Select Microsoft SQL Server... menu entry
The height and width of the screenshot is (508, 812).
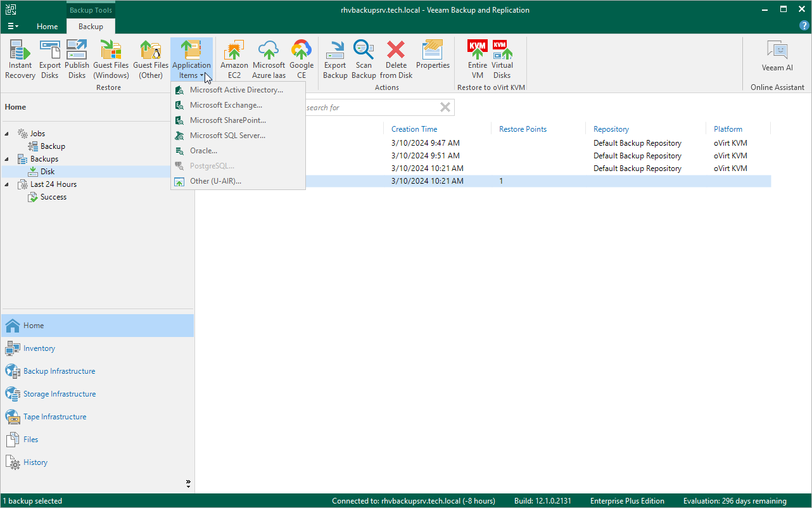click(238, 136)
